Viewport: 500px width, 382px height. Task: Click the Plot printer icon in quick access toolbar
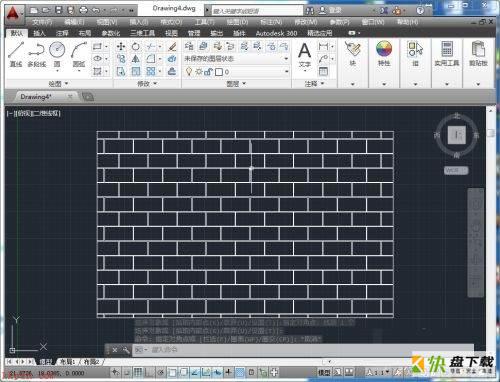tap(83, 10)
